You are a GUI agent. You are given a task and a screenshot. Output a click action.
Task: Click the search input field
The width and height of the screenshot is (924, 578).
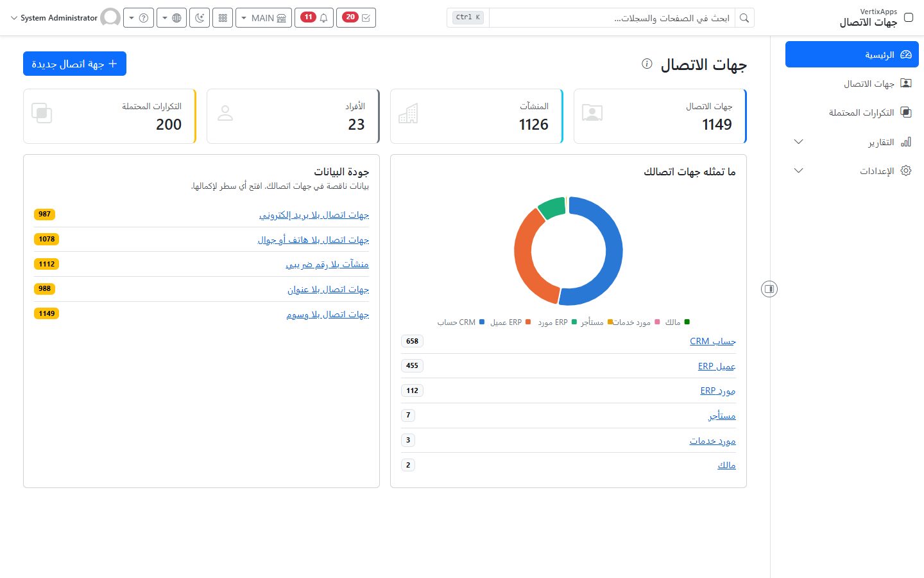pyautogui.click(x=612, y=18)
